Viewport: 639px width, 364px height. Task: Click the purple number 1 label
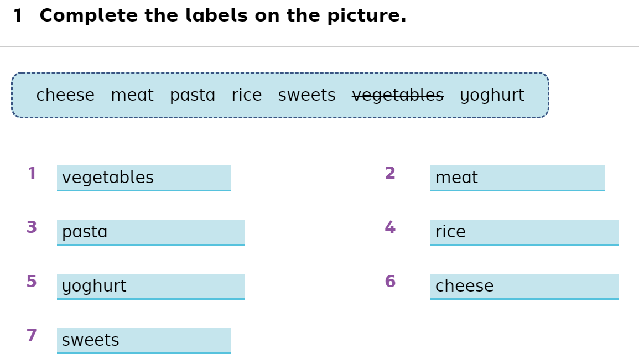click(32, 173)
